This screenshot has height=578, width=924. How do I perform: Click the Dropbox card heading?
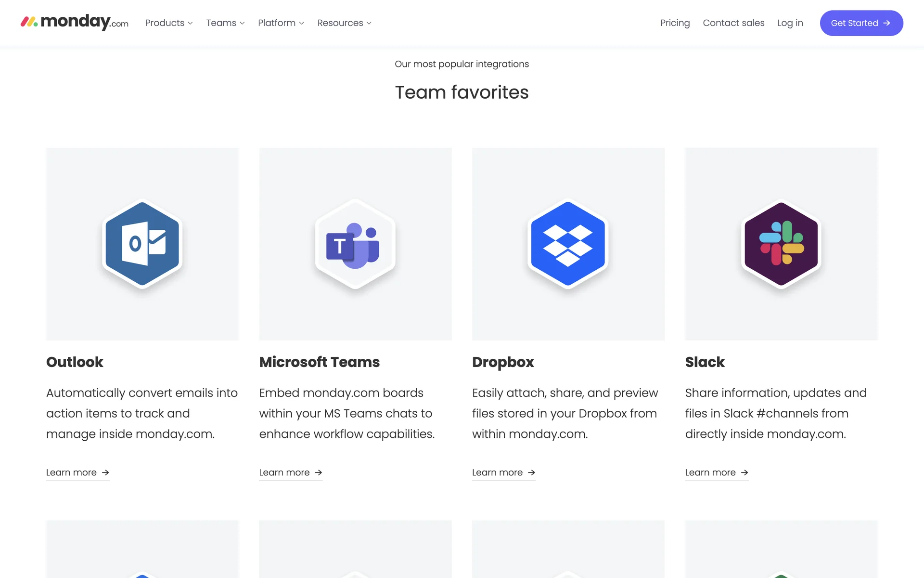(503, 362)
